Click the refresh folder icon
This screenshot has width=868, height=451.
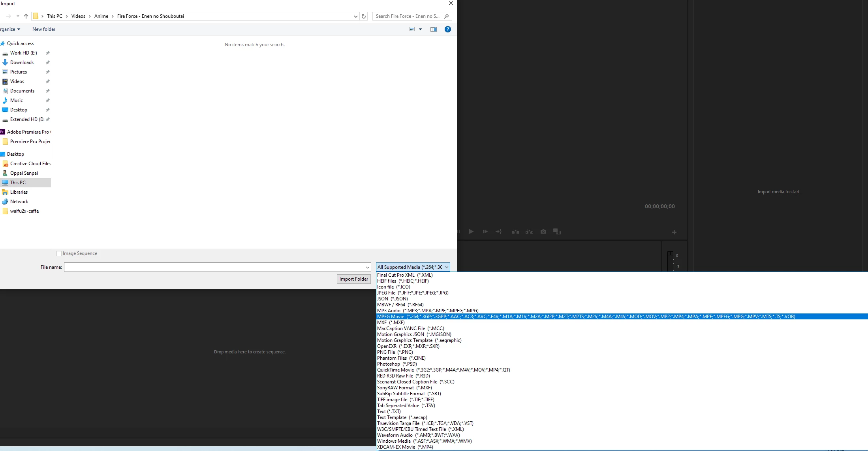[x=364, y=16]
